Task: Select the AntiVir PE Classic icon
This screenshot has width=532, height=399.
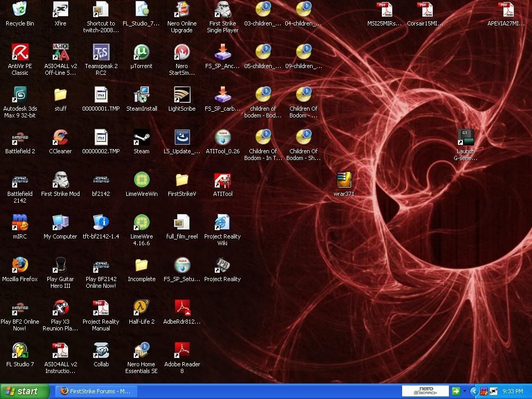Action: tap(20, 52)
